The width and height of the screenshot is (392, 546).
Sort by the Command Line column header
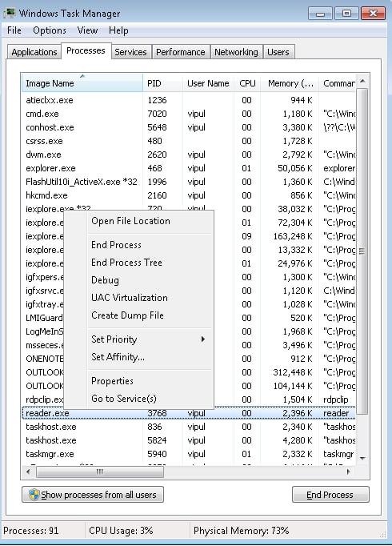click(338, 83)
